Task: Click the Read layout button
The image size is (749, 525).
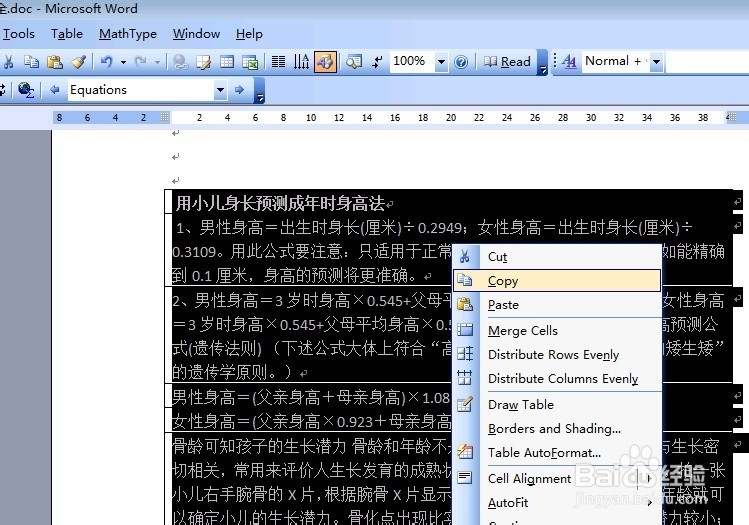Action: (x=507, y=62)
